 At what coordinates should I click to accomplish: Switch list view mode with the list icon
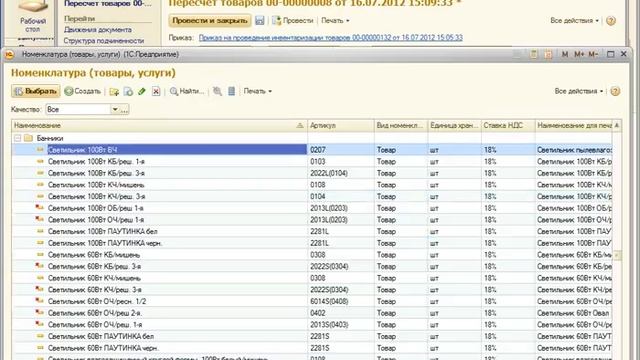[231, 91]
